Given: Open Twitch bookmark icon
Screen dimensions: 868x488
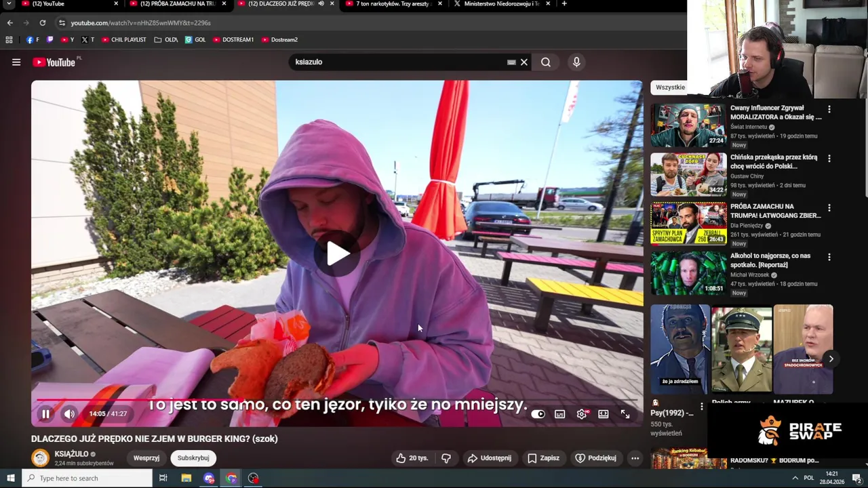Looking at the screenshot, I should (x=50, y=40).
